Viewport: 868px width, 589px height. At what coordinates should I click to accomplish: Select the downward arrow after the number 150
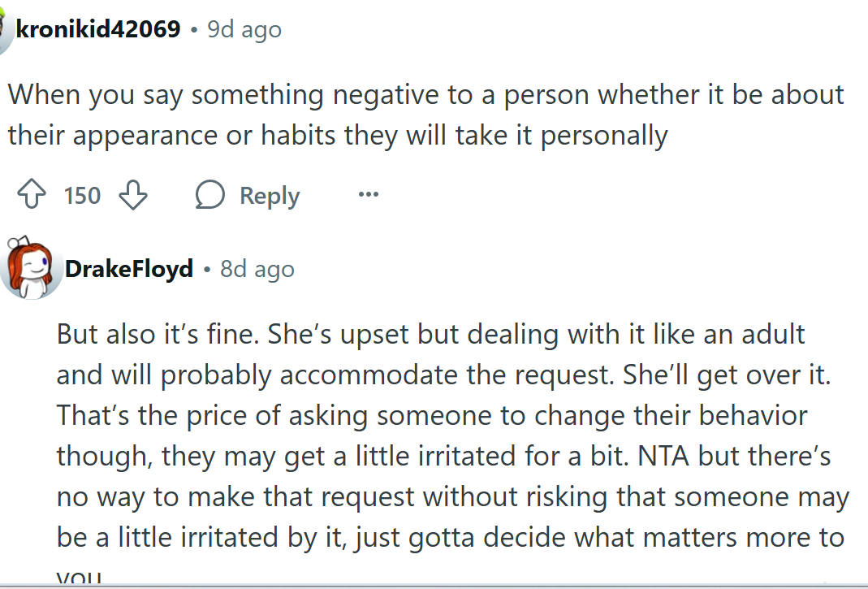(133, 195)
